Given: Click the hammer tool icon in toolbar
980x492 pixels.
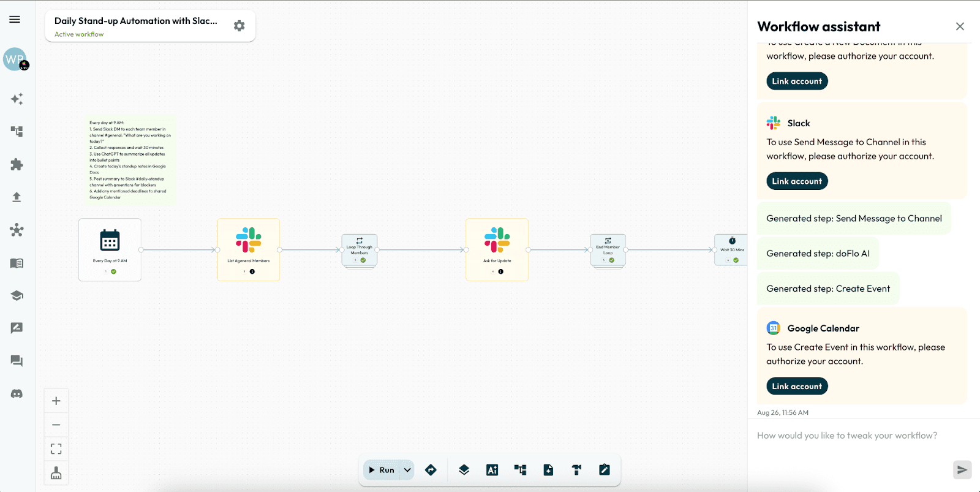Looking at the screenshot, I should point(576,470).
